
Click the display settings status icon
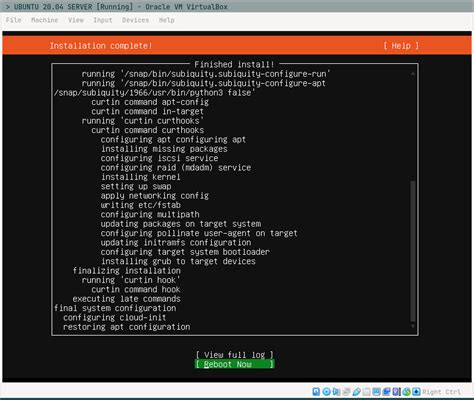pyautogui.click(x=376, y=392)
